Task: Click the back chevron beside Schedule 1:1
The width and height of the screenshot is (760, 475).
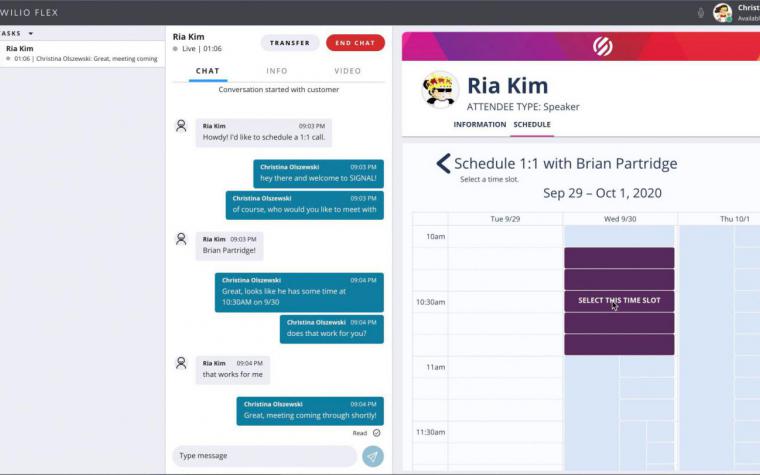Action: (x=443, y=164)
